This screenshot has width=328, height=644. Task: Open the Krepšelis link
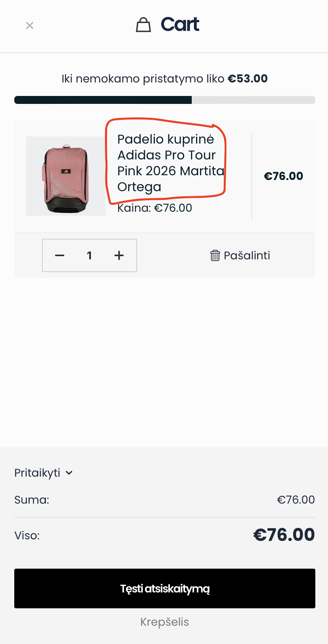pyautogui.click(x=164, y=622)
